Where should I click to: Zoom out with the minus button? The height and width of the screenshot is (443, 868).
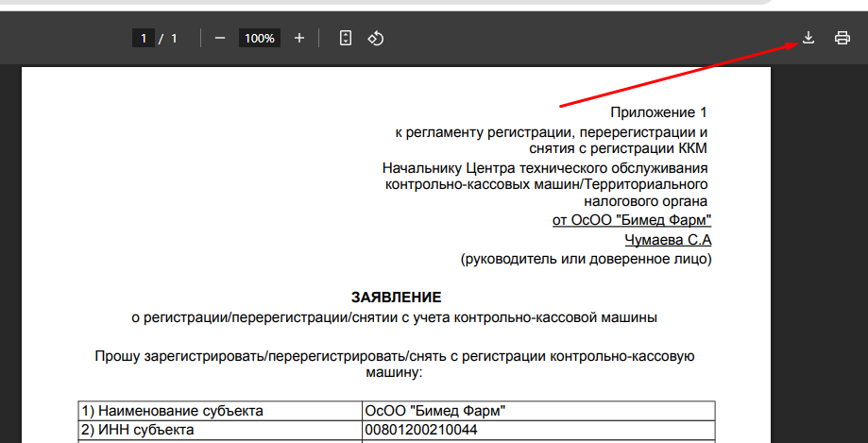(x=220, y=38)
